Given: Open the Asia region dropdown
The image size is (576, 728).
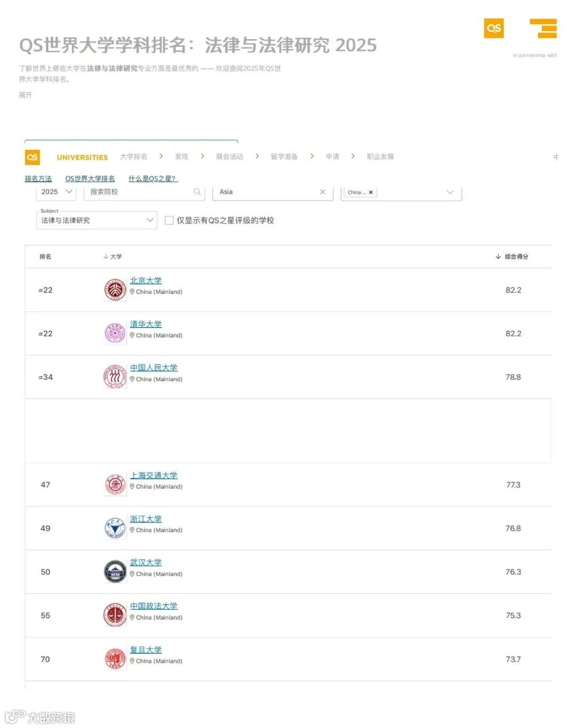Looking at the screenshot, I should coord(273,192).
